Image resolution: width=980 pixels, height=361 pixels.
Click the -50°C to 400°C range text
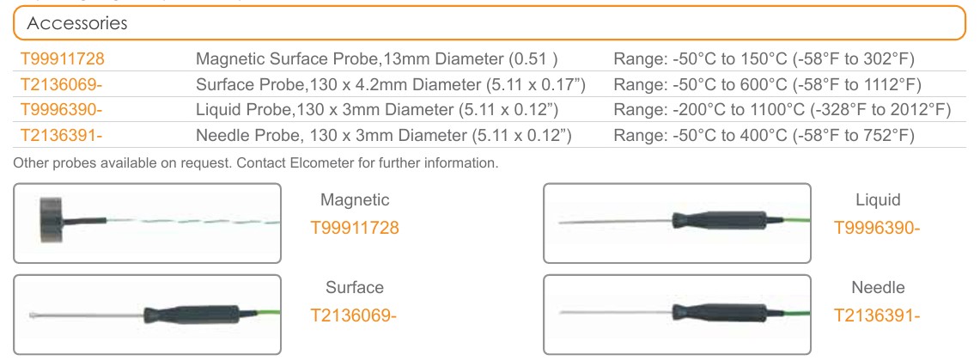click(764, 136)
